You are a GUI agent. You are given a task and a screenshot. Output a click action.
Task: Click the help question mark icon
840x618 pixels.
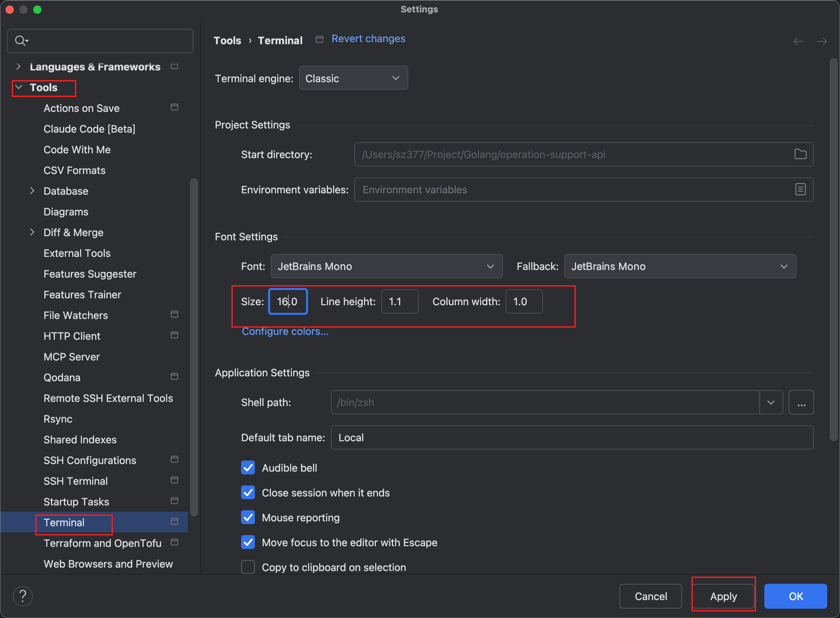[23, 596]
